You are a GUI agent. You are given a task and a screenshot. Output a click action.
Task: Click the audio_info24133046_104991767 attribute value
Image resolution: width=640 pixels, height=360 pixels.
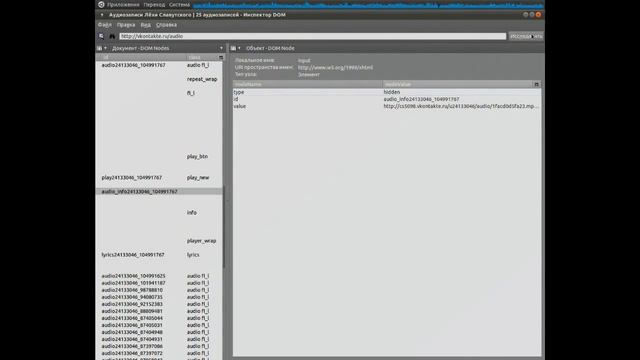click(x=421, y=99)
